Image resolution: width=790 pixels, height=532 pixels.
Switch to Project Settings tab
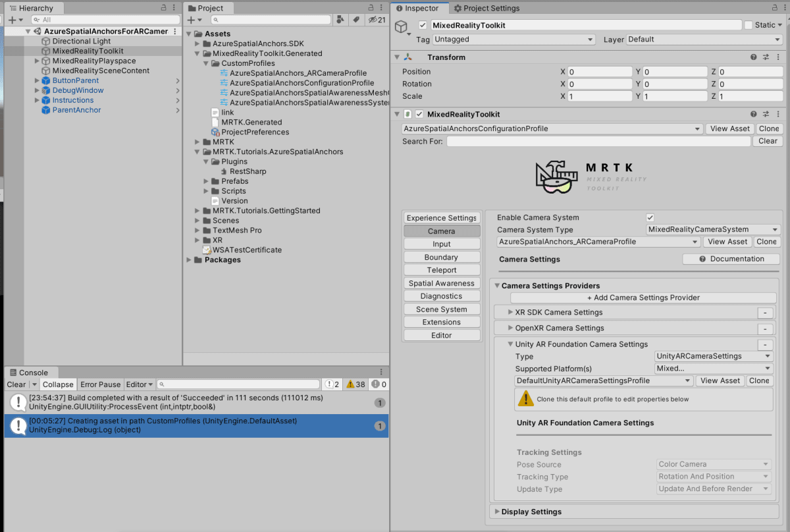click(487, 9)
